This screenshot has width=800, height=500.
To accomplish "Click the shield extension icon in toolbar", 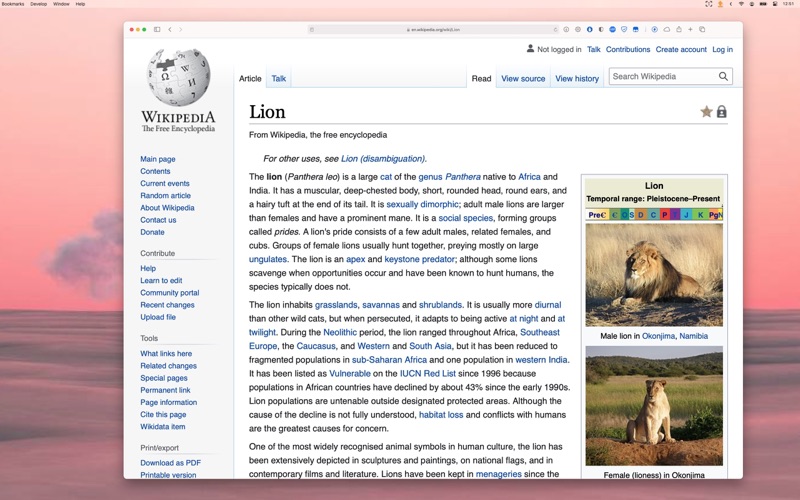I will (x=624, y=30).
